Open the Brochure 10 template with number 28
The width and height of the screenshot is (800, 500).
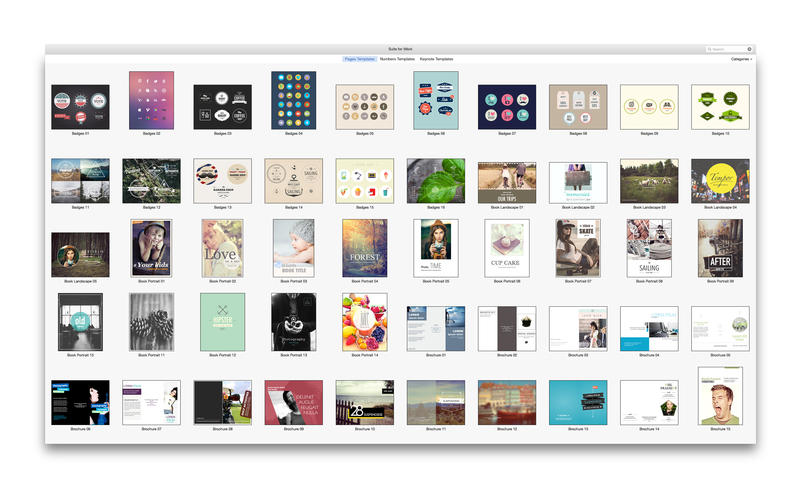pos(365,402)
